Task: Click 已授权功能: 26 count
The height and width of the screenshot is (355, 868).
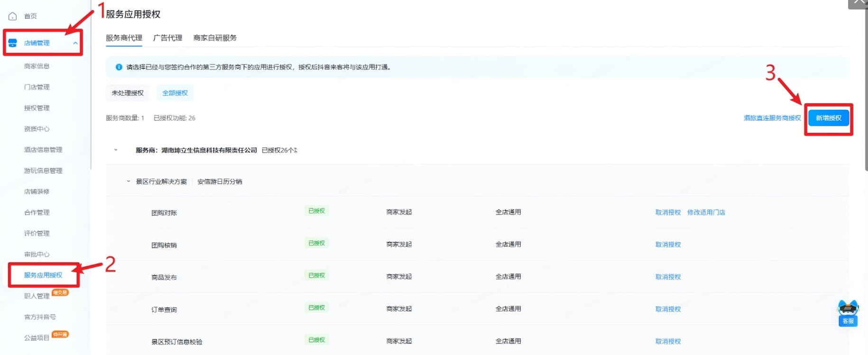Action: coord(175,118)
